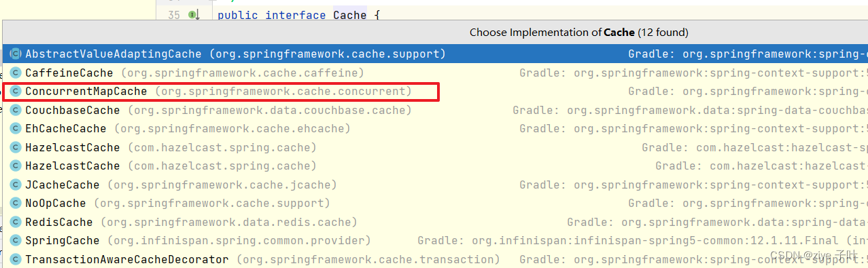Click the CaffeineCache class icon
The image size is (868, 268).
16,73
